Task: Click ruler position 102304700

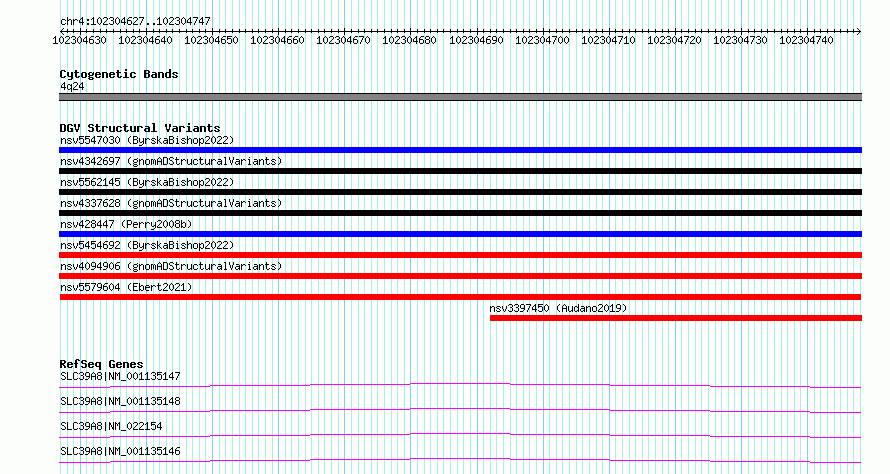Action: pyautogui.click(x=542, y=40)
